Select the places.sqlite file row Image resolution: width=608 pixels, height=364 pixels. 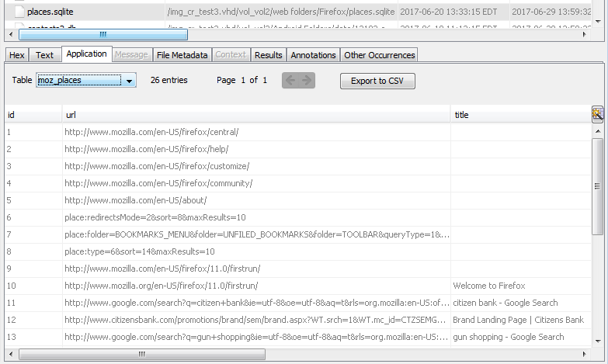tap(298, 12)
